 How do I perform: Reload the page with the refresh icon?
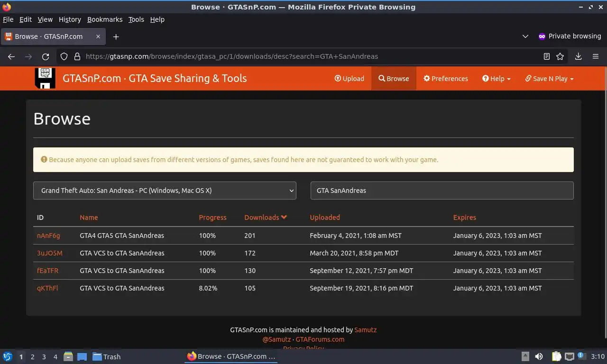[46, 56]
